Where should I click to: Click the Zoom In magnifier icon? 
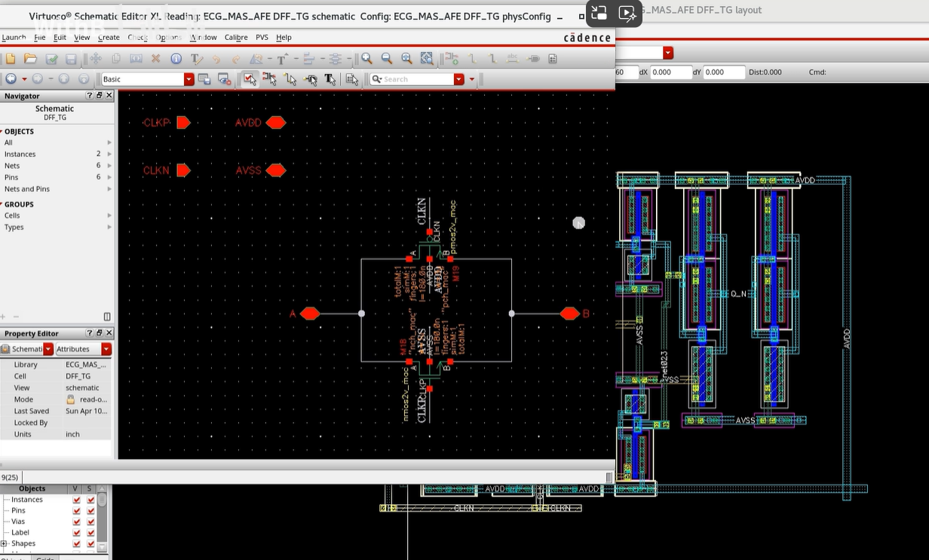click(366, 58)
